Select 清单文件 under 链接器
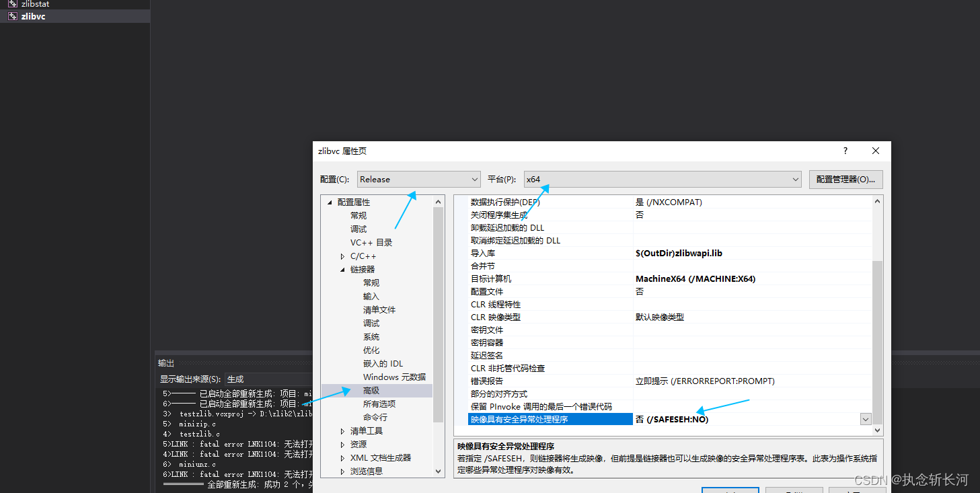The height and width of the screenshot is (493, 980). pyautogui.click(x=379, y=310)
